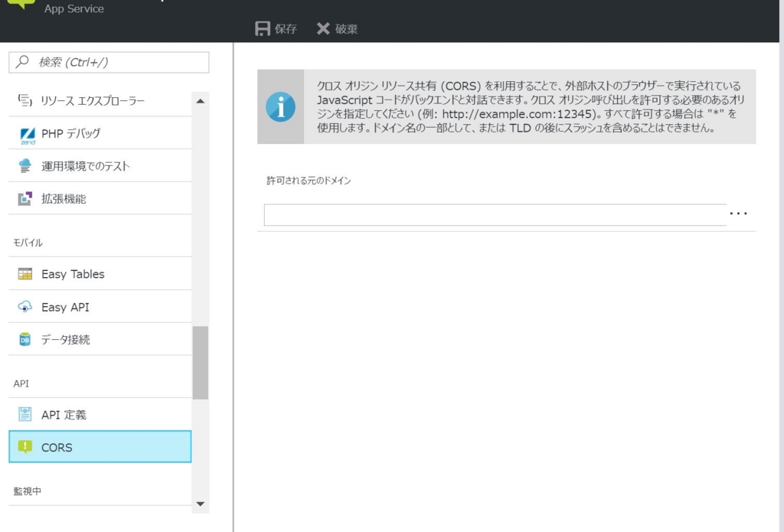
Task: Click the Easy Tables table icon
Action: (25, 273)
